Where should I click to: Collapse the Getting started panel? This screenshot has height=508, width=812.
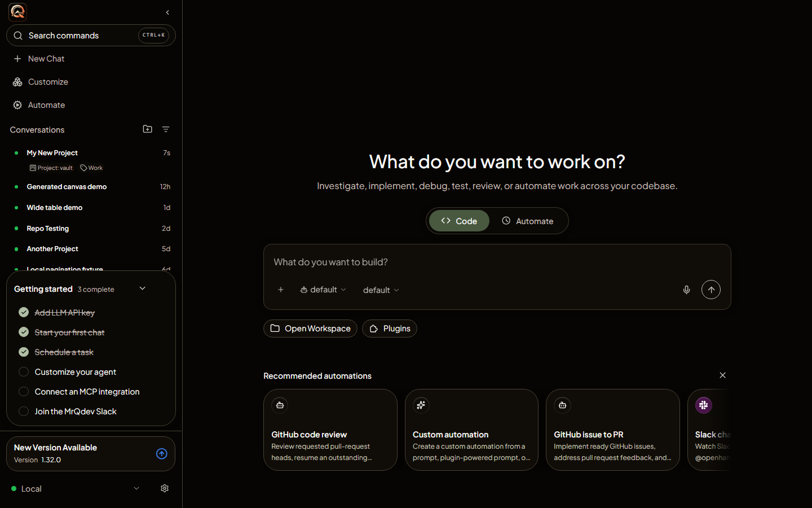[x=143, y=288]
